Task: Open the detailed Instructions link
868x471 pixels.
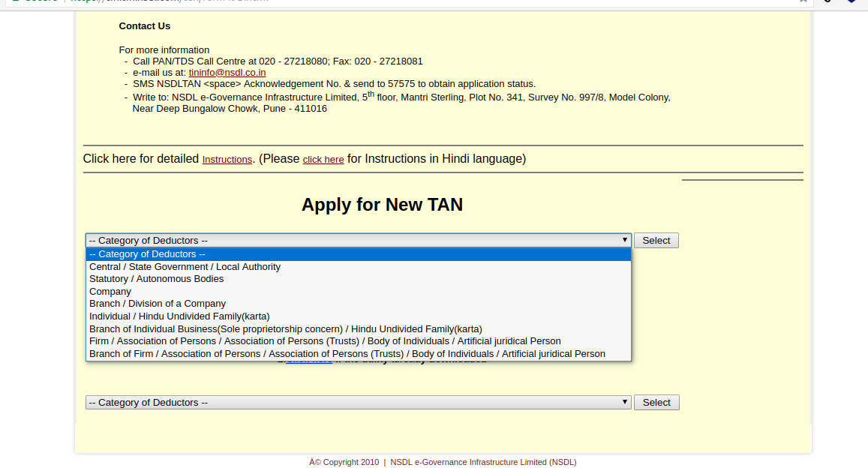Action: [x=227, y=159]
